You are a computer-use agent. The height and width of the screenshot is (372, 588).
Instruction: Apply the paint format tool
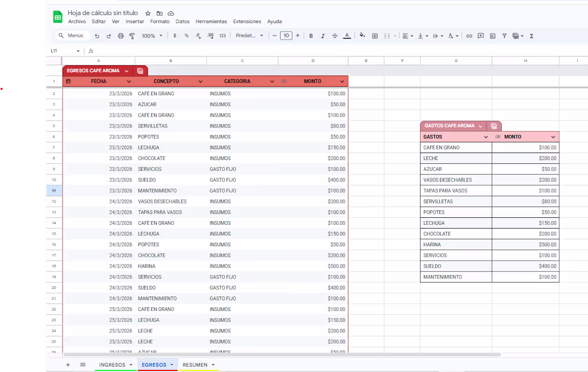[x=133, y=35]
